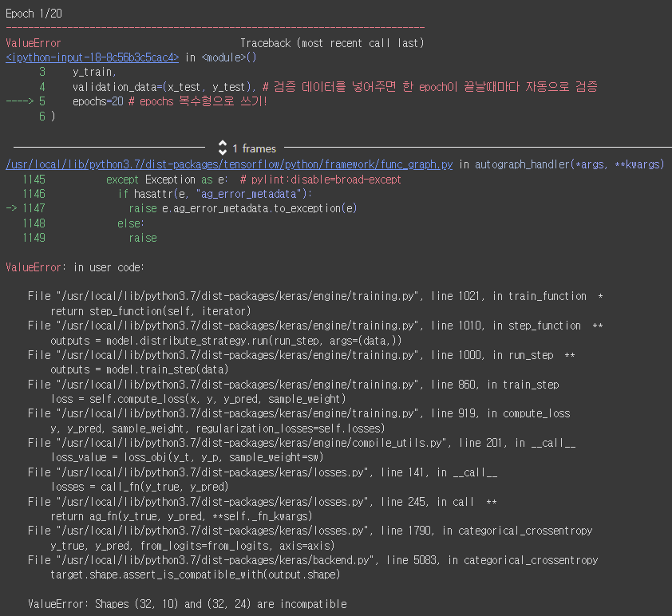
Task: Click 'outputs = model.distribute_strategy.run' line
Action: 226,341
